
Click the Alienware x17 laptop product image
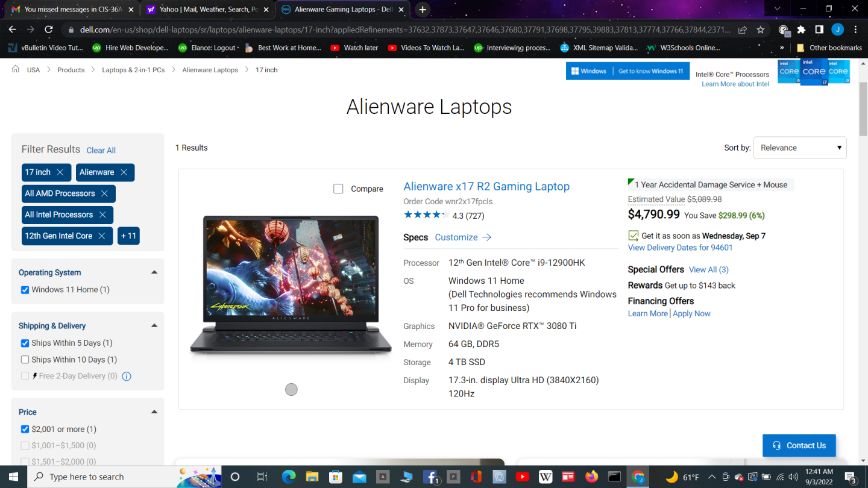point(291,285)
